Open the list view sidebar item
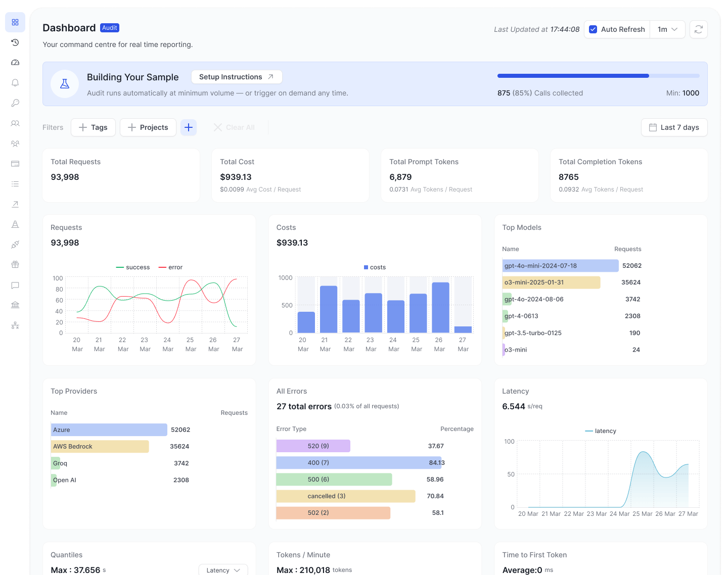The image size is (728, 575). tap(15, 184)
